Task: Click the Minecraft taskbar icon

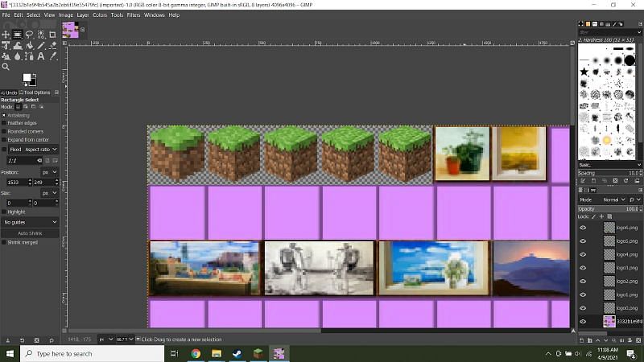Action: [x=258, y=353]
